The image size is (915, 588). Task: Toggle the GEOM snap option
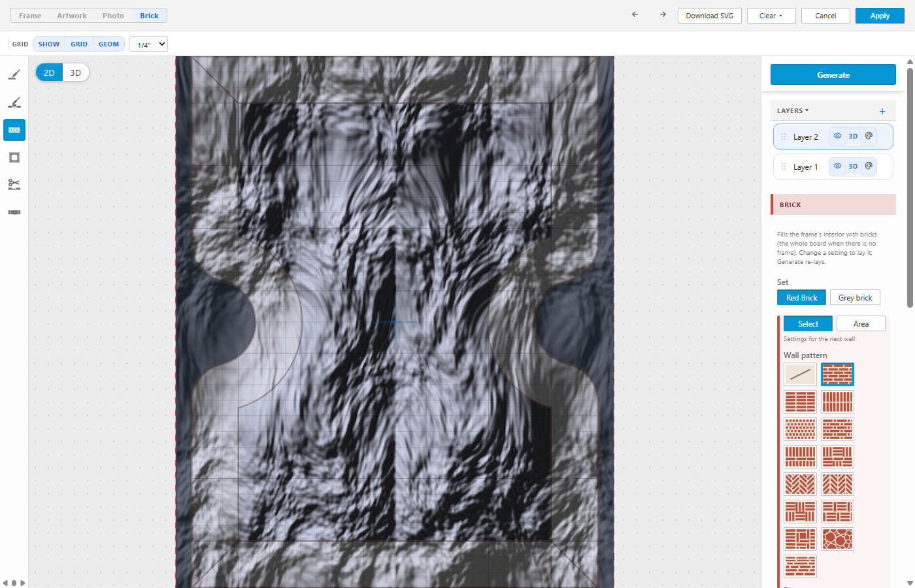(109, 44)
